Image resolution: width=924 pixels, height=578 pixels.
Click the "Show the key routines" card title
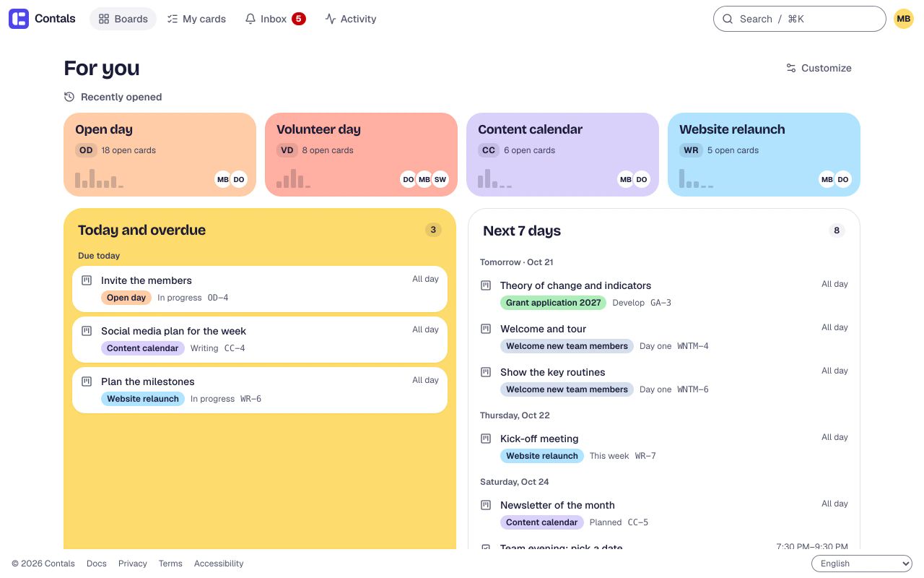click(553, 372)
